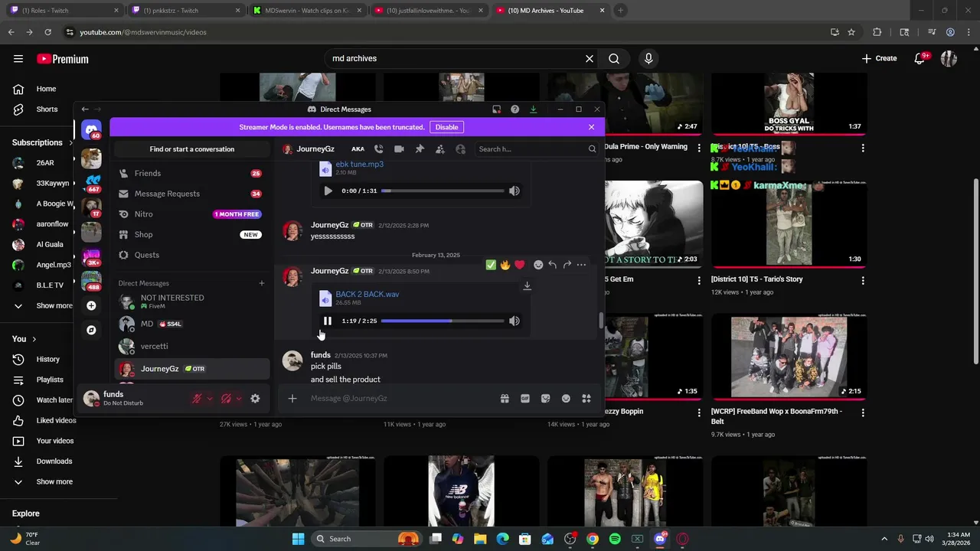The height and width of the screenshot is (551, 980).
Task: Seek in ebk tune.mp3 progress bar
Action: [443, 191]
